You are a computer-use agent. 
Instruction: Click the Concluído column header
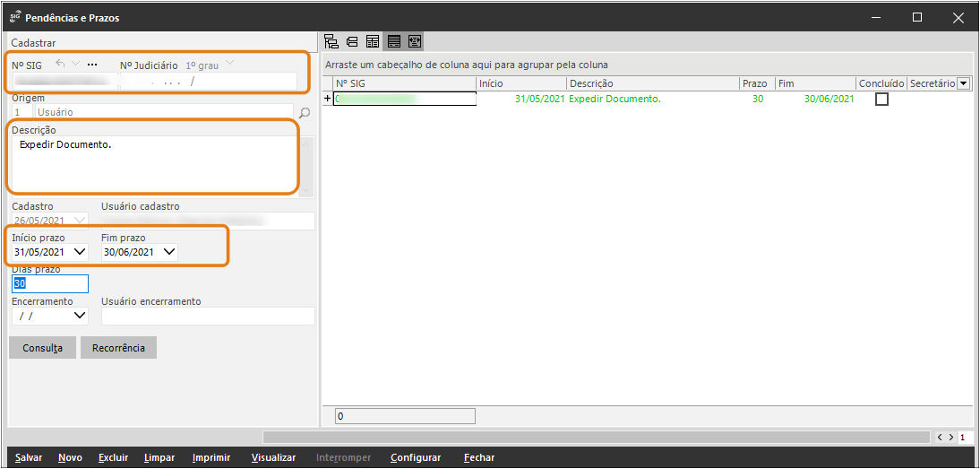881,83
